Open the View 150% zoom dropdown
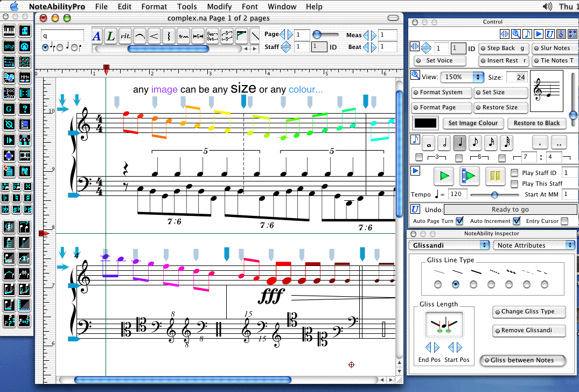Image resolution: width=579 pixels, height=392 pixels. pos(462,77)
